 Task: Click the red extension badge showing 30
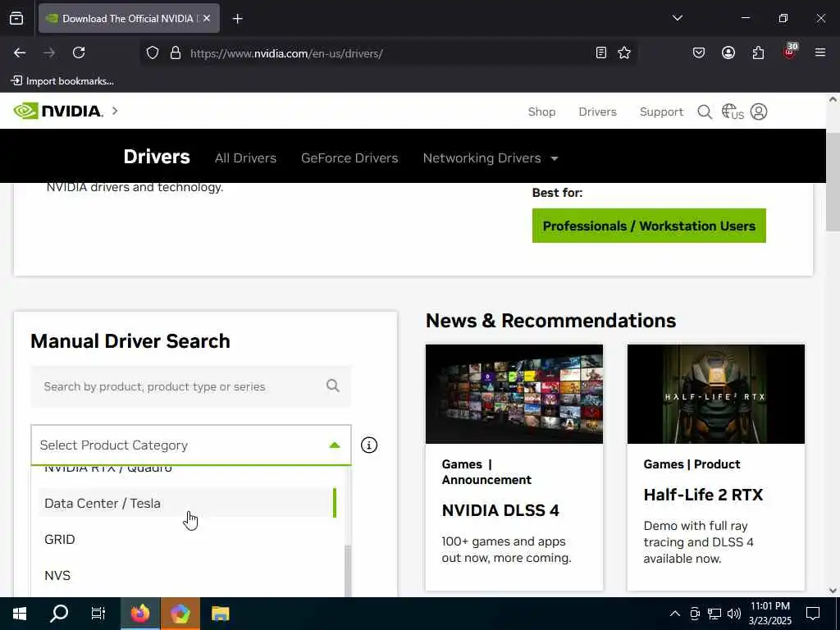[x=790, y=51]
